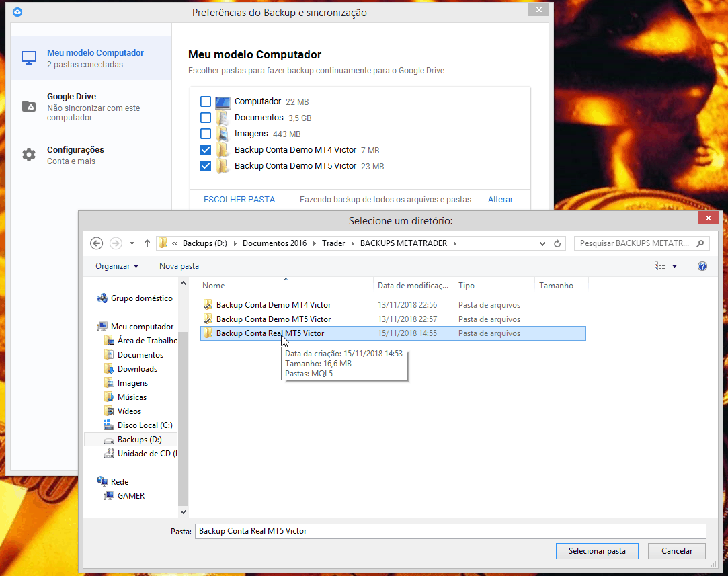Click the Alterar link
The image size is (728, 576).
tap(500, 199)
